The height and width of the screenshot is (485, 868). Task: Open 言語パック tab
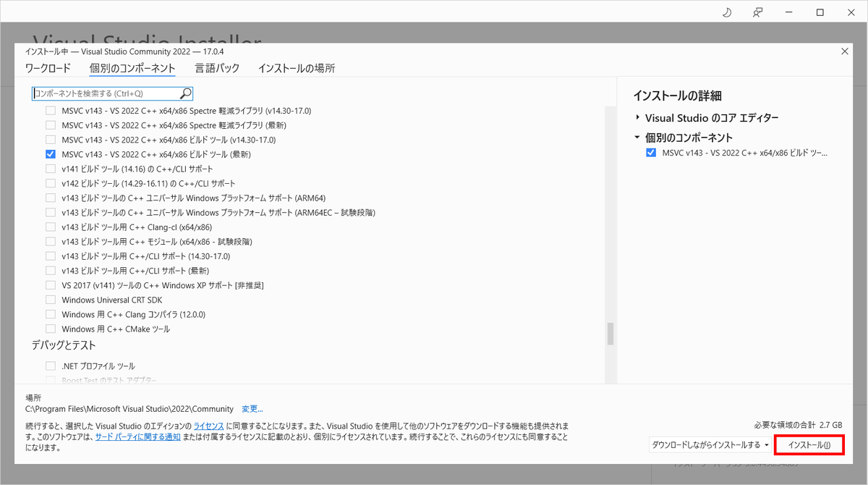click(217, 68)
